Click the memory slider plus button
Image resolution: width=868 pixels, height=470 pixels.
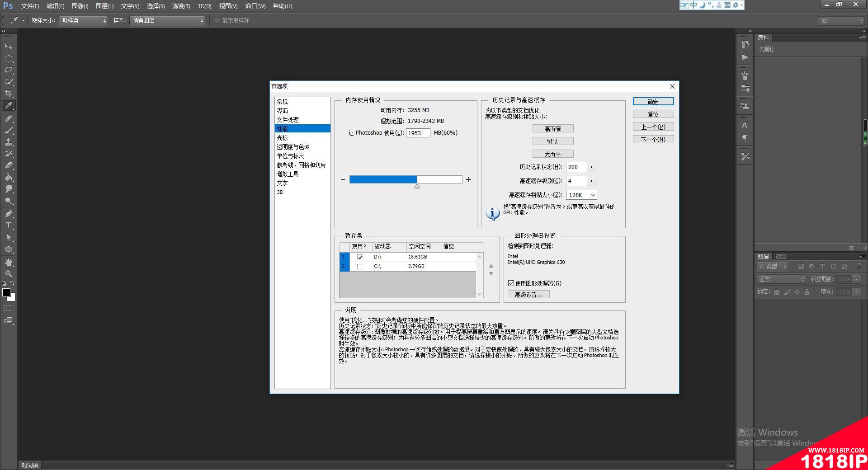click(x=468, y=179)
